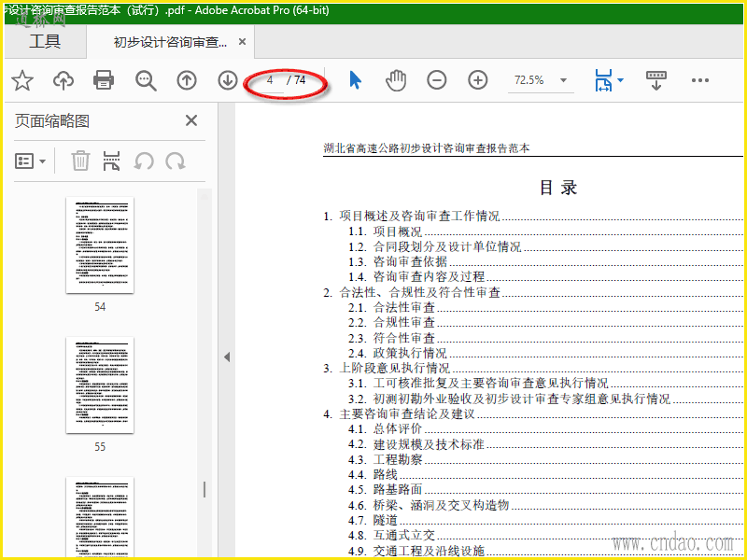Close the 页面缩略图 panel

click(x=191, y=120)
